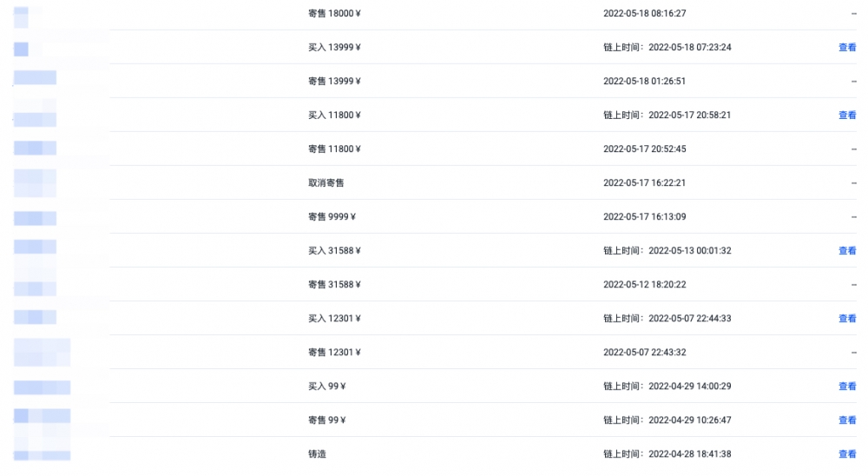Open 查看 link for 买入 13999¥ transaction
The height and width of the screenshot is (476, 868).
[x=847, y=48]
